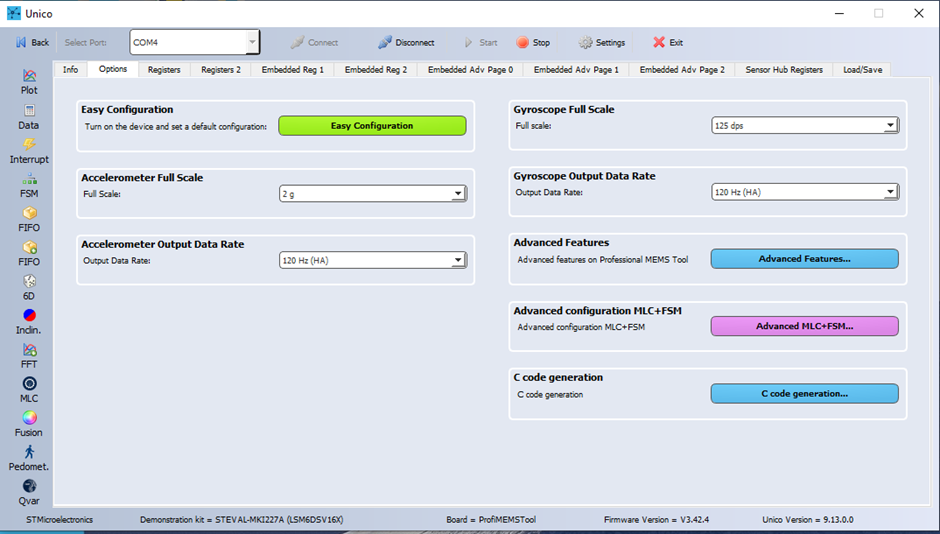Open the Gyroscope Full Scale dropdown
Screen dimensions: 940x534
click(805, 125)
